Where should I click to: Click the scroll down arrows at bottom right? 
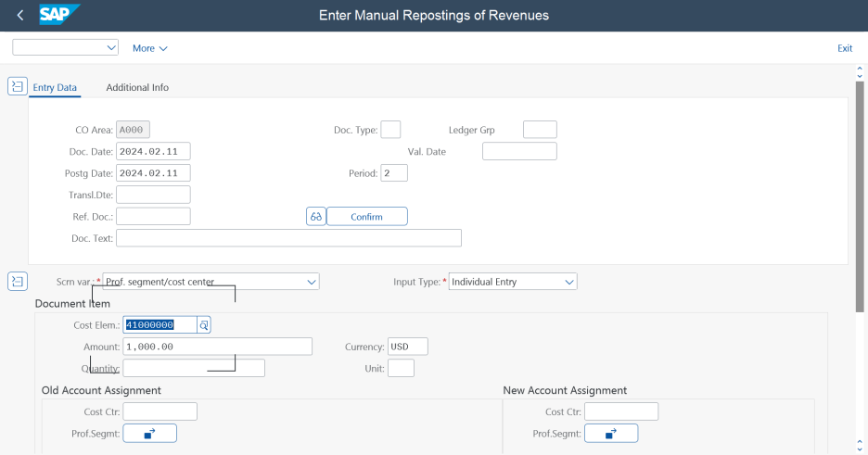click(859, 446)
